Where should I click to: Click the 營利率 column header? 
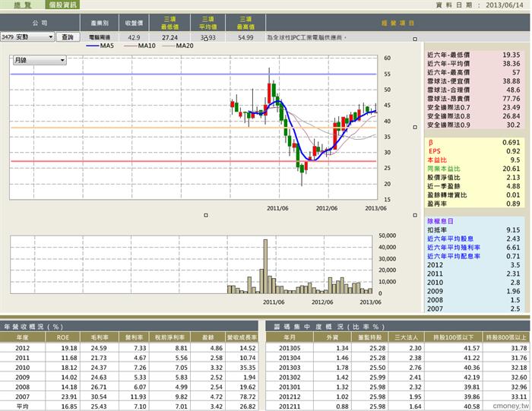click(x=134, y=337)
